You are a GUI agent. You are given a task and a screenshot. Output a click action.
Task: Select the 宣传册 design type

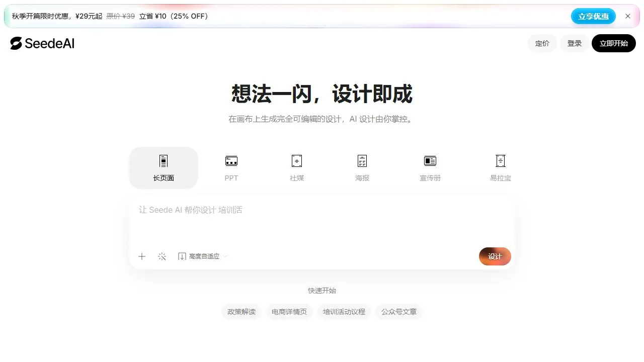[430, 168]
